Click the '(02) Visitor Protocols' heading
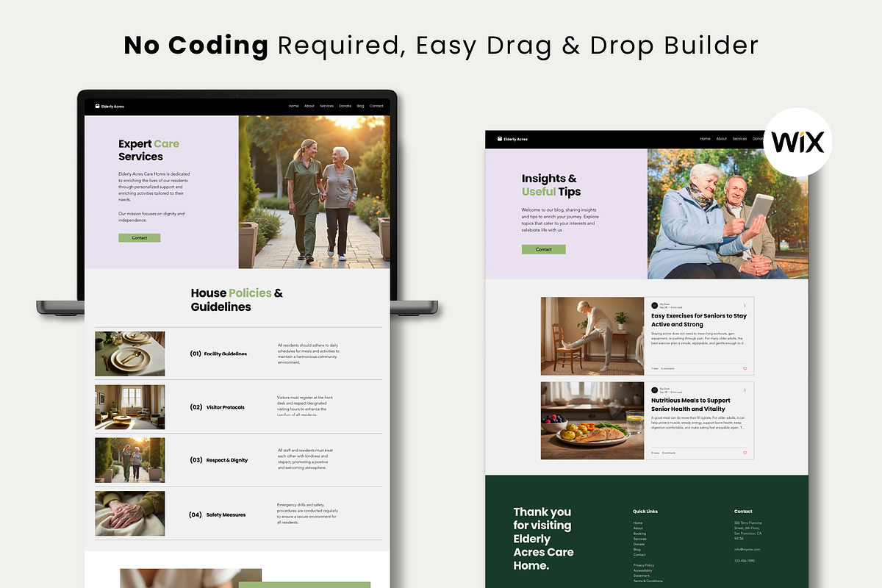The image size is (882, 588). (x=217, y=407)
